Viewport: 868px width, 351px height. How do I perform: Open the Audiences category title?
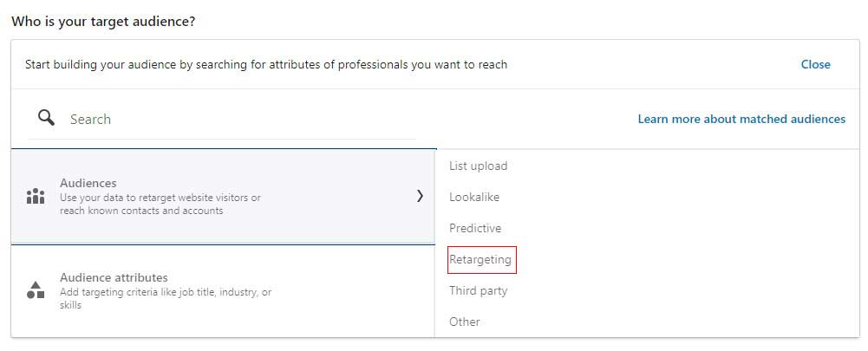pyautogui.click(x=88, y=183)
